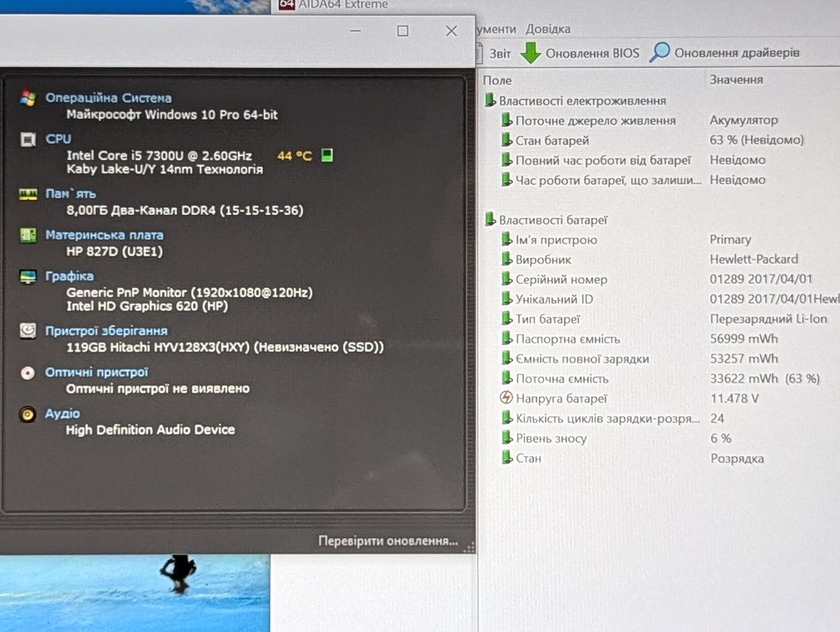Open the Пристрої зберігання section heading

coord(106,330)
